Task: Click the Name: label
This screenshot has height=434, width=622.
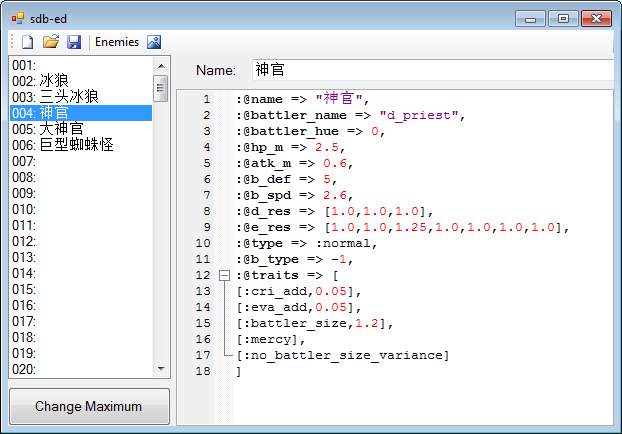Action: point(216,70)
